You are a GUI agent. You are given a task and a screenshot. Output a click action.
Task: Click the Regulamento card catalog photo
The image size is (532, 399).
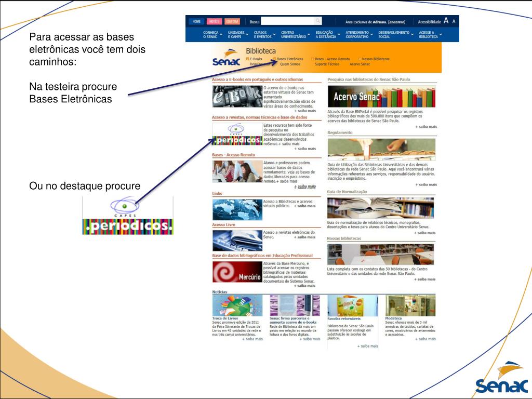point(381,149)
